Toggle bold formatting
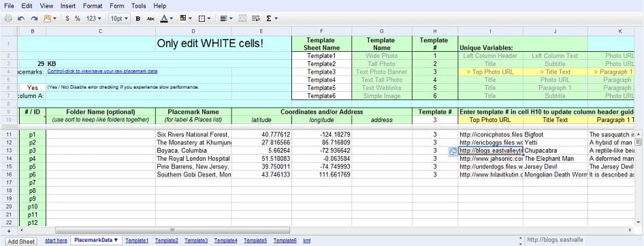The height and width of the screenshot is (246, 644). point(138,18)
